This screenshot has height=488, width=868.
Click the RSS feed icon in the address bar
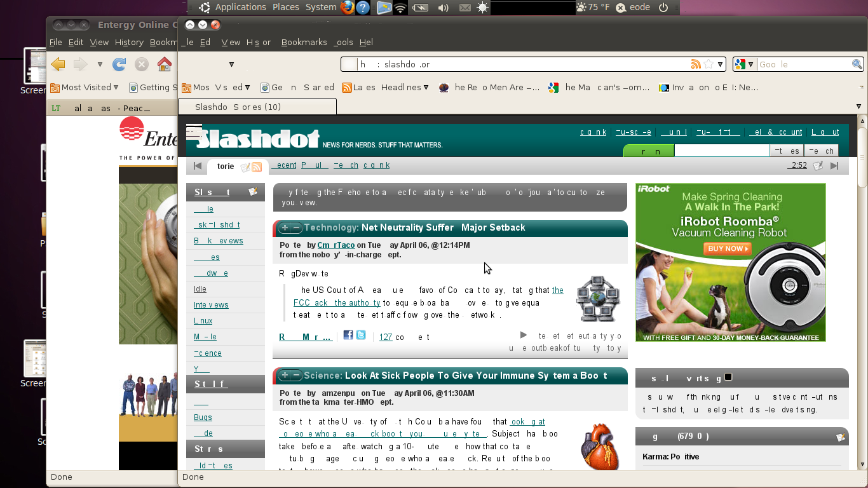[x=696, y=64]
